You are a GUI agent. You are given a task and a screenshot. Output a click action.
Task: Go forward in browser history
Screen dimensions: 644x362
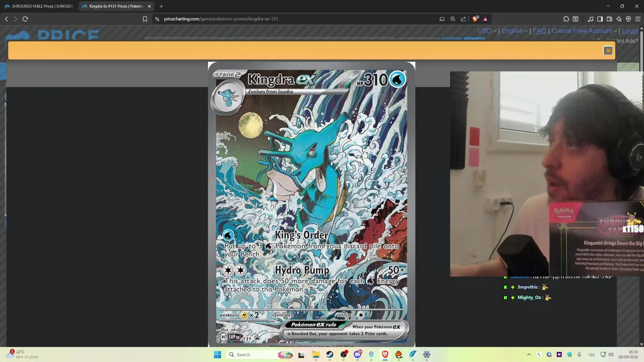click(x=16, y=19)
